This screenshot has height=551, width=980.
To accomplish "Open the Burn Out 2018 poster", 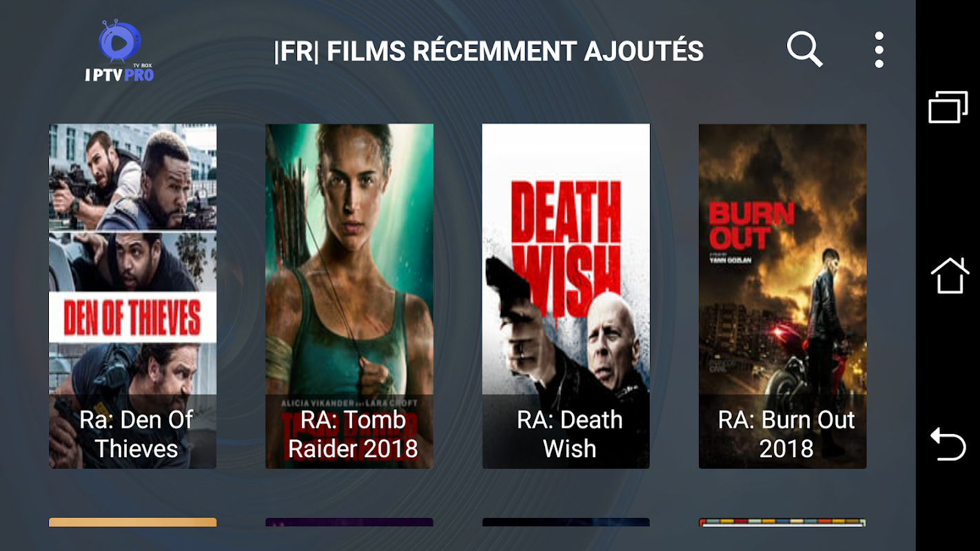I will (782, 296).
